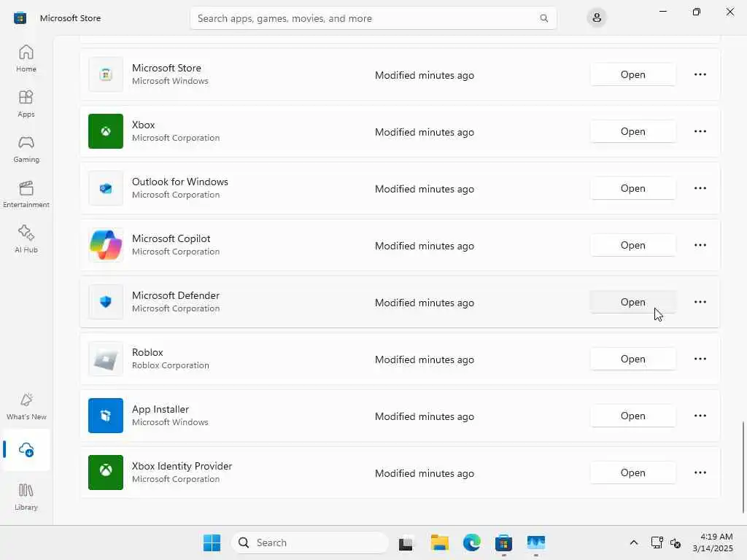Click the Outlook for Windows app icon

pos(106,189)
